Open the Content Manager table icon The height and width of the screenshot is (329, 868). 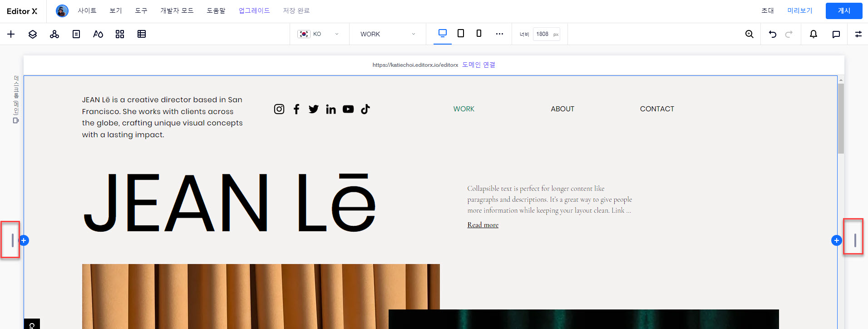[x=142, y=34]
